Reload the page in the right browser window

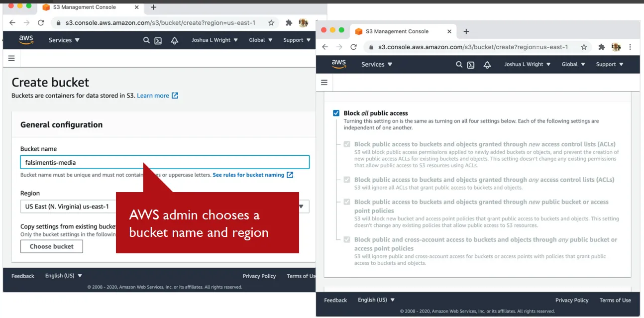pos(353,47)
